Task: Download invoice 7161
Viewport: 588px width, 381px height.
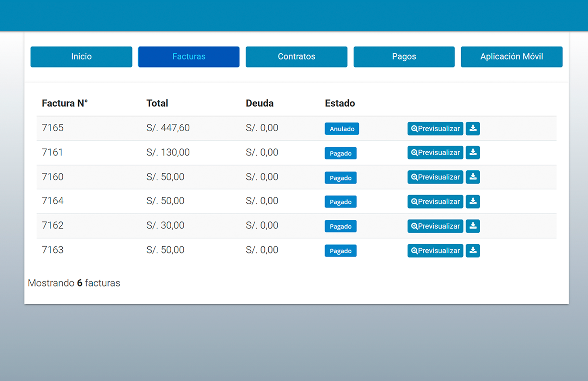Action: tap(472, 153)
